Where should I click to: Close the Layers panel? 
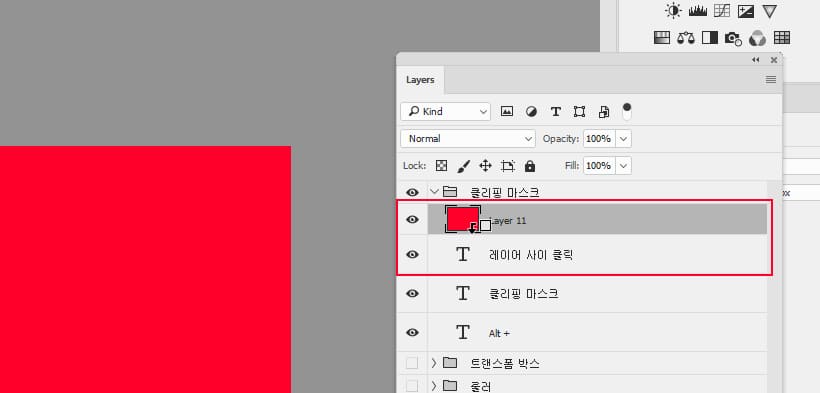(x=774, y=60)
